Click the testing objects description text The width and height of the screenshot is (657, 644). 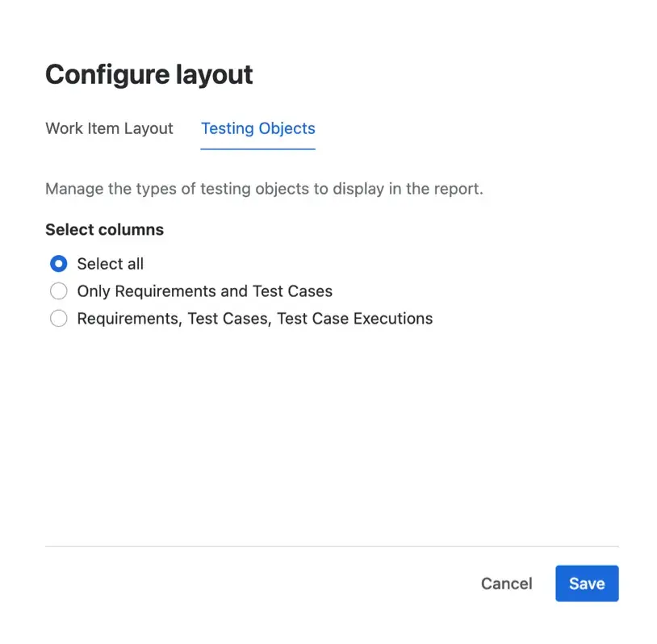[x=264, y=188]
